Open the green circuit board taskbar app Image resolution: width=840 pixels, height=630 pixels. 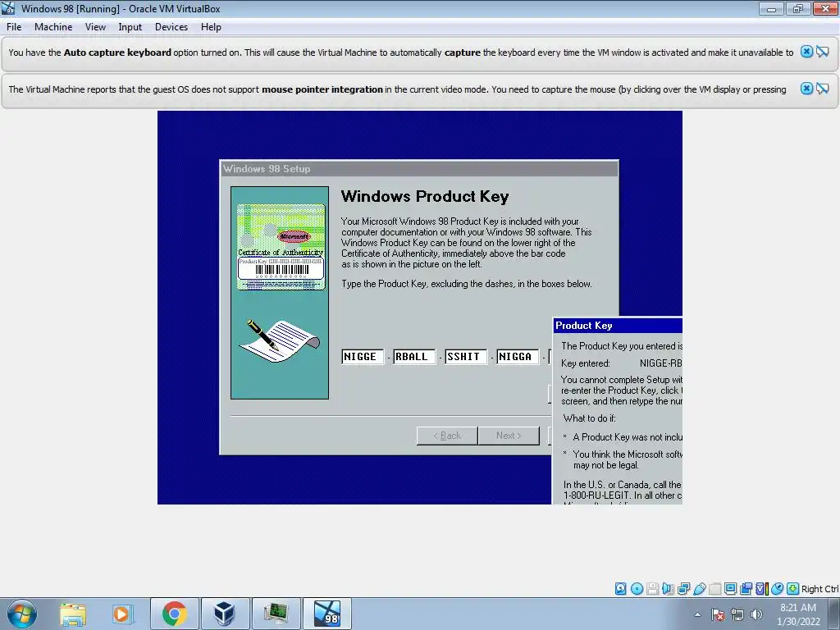276,614
